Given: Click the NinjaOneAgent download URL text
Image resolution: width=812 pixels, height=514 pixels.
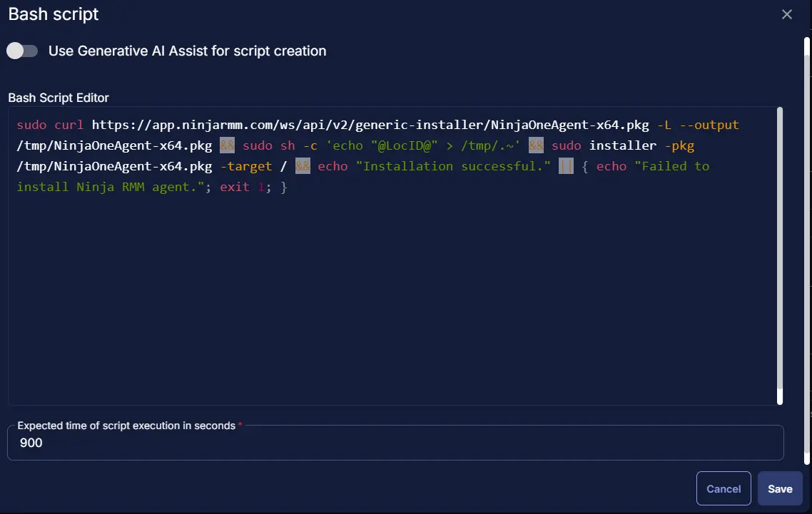Looking at the screenshot, I should coord(370,125).
